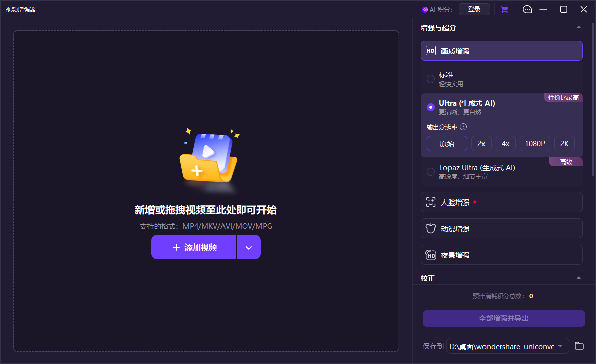Maximize the video enhancer window
This screenshot has height=364, width=596.
[564, 9]
